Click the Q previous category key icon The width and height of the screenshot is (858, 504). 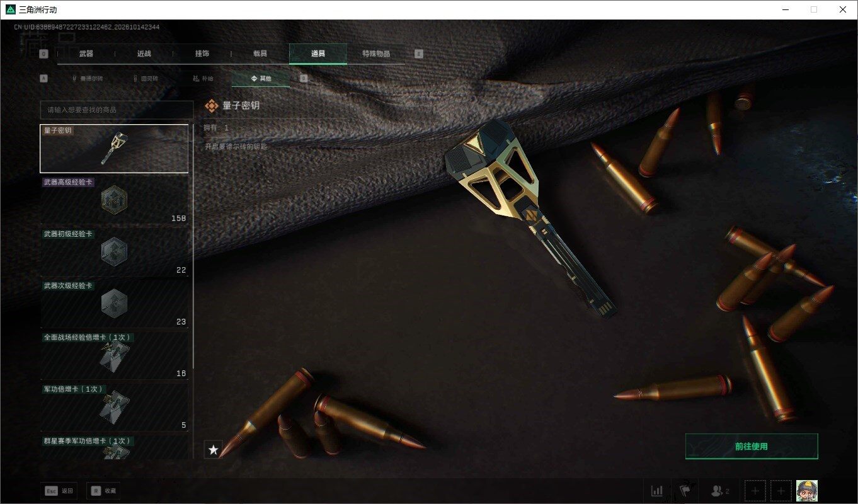[43, 54]
